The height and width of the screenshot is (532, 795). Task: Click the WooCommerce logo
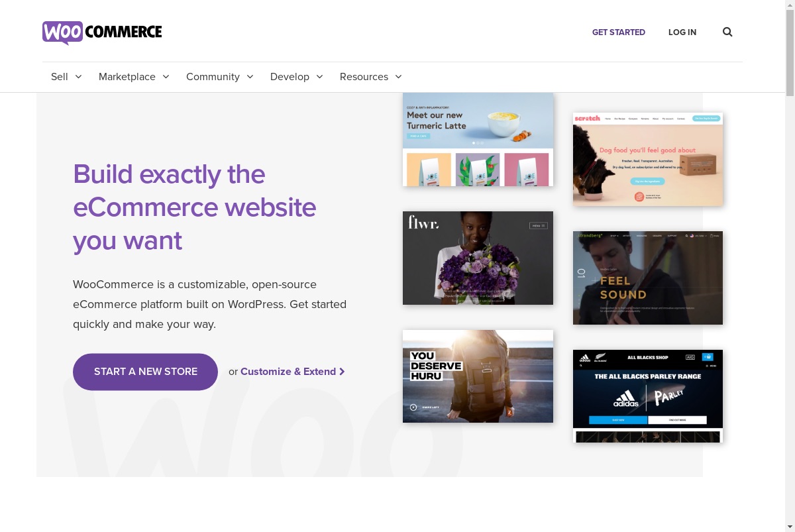tap(102, 32)
